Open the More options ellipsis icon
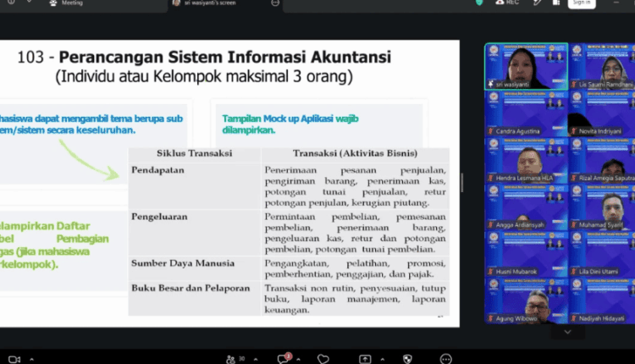This screenshot has height=364, width=635. pos(446,359)
